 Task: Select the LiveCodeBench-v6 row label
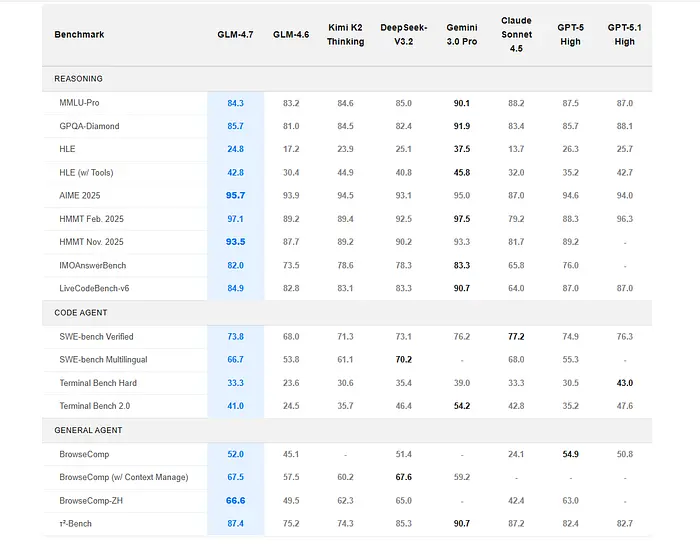(100, 289)
